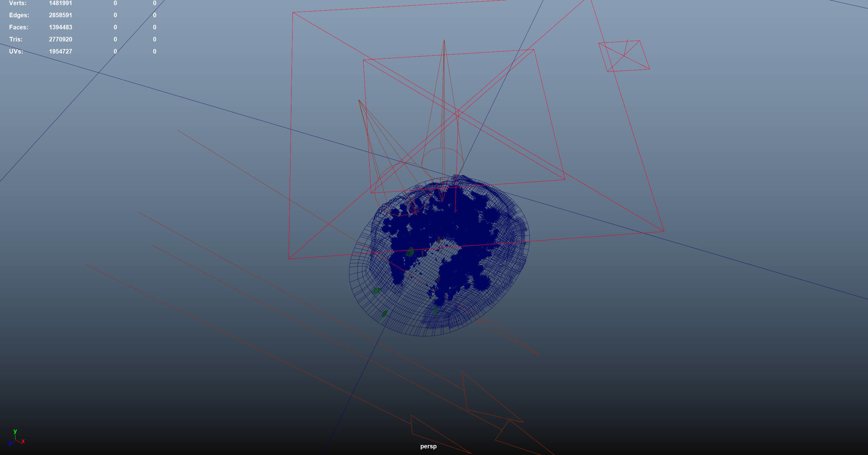Click the Verts label in HUD
This screenshot has width=868, height=455.
(18, 3)
